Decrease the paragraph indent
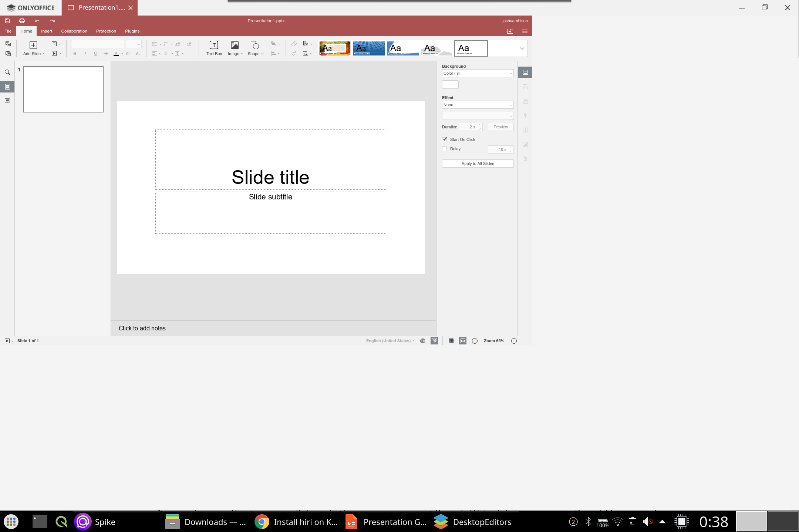 (178, 44)
